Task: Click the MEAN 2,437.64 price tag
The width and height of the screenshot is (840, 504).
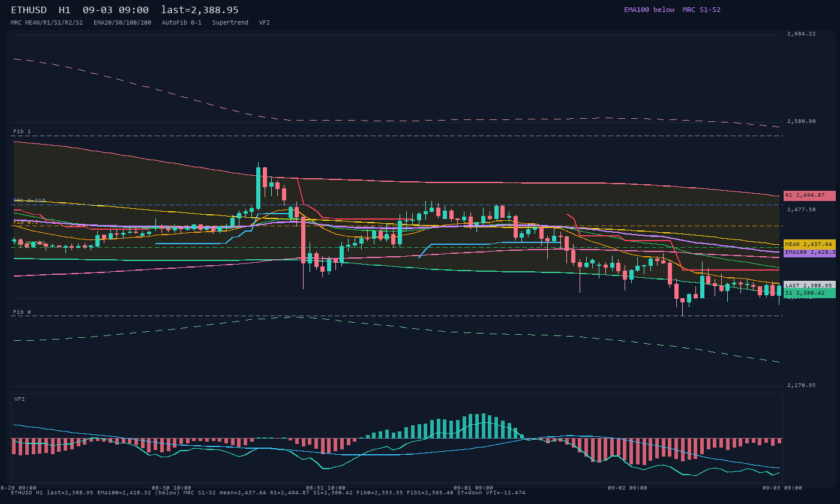Action: tap(809, 244)
